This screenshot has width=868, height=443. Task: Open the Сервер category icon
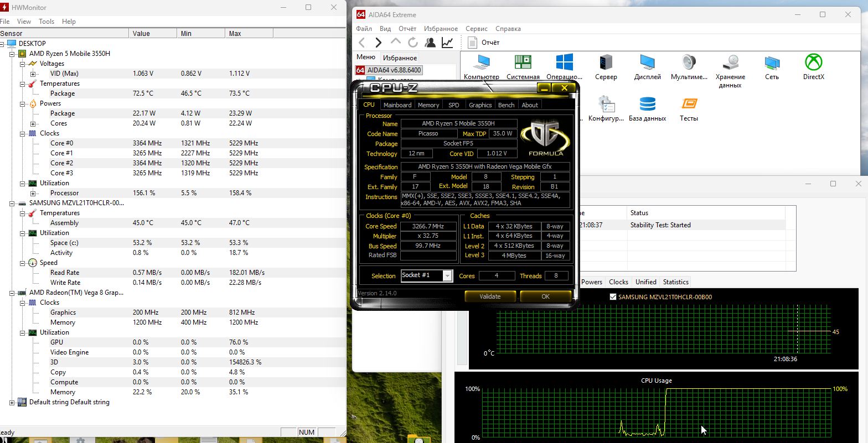pyautogui.click(x=606, y=67)
